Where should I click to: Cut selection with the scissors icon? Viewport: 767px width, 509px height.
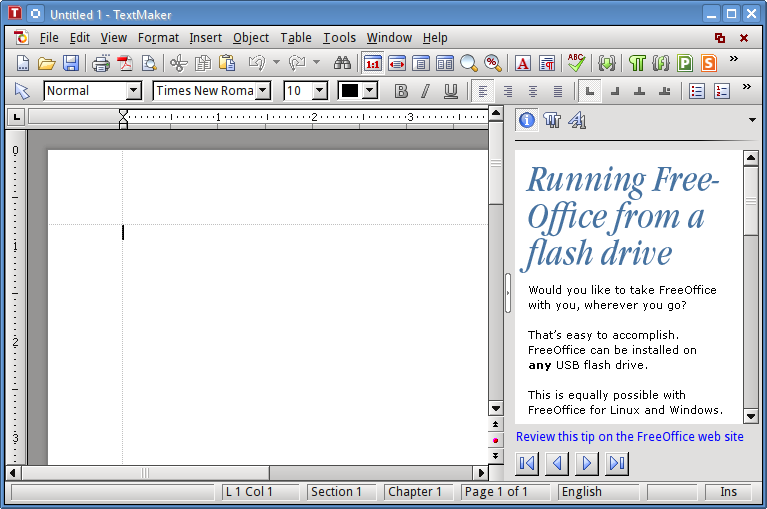(x=179, y=64)
